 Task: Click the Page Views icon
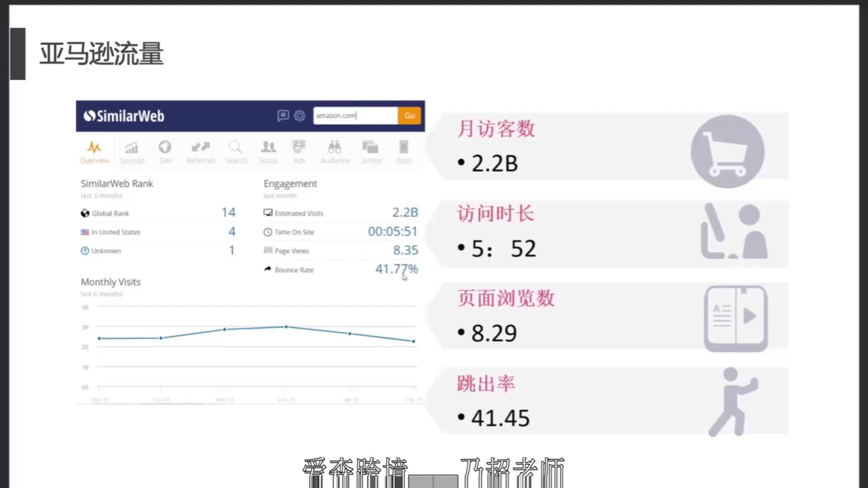(x=268, y=250)
